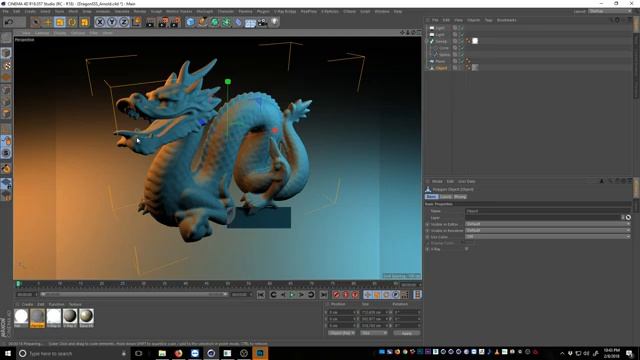Toggle the X-Ray checkbox
This screenshot has height=360, width=640.
coord(467,249)
